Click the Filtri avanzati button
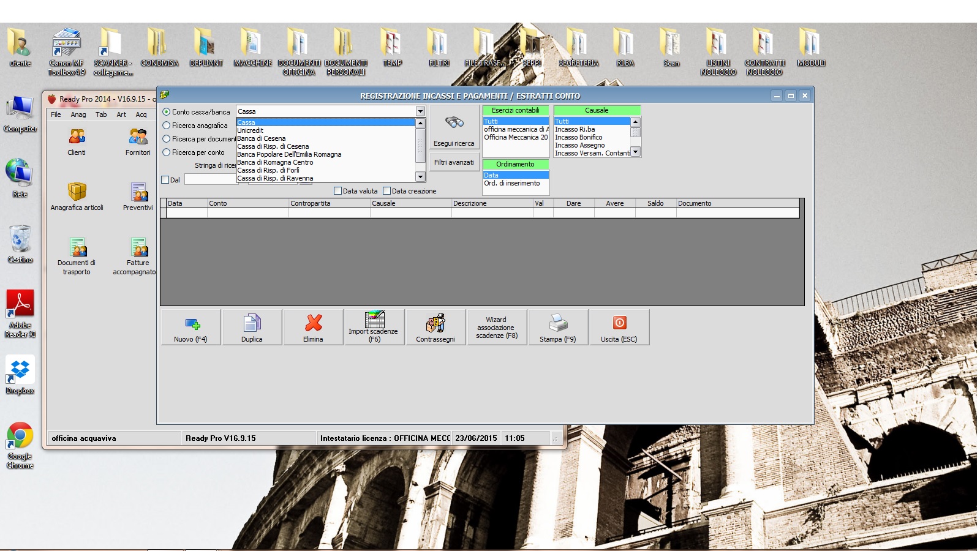The height and width of the screenshot is (551, 980). pyautogui.click(x=454, y=162)
